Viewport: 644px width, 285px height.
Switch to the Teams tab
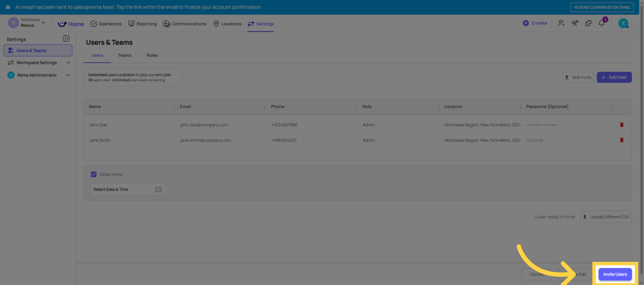pos(124,55)
